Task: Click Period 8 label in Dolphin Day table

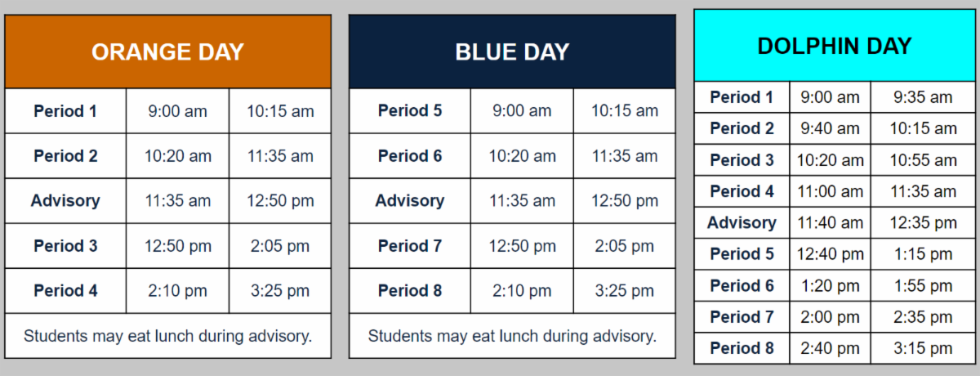Action: click(x=742, y=348)
